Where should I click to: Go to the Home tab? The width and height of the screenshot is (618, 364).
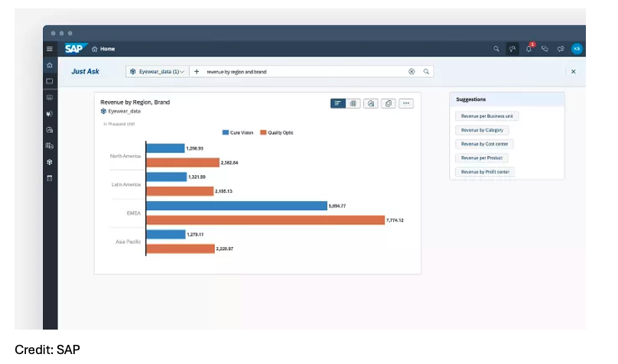tap(103, 49)
